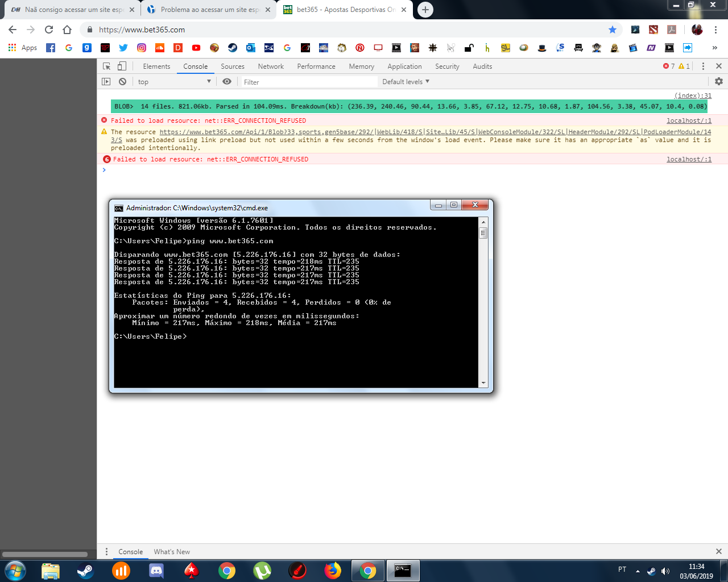
Task: Open DevTools three-dot customize menu
Action: tap(703, 66)
